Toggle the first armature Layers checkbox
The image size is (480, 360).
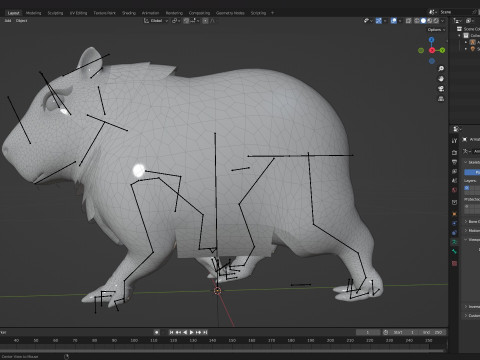(467, 188)
